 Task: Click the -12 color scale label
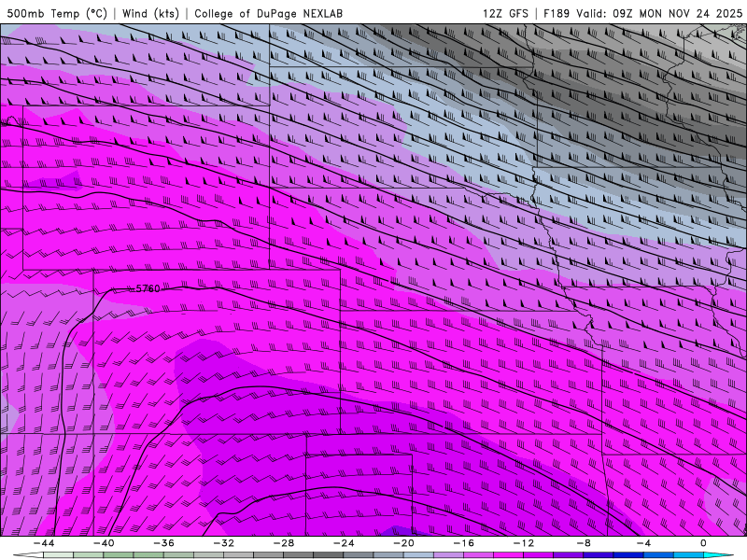point(524,543)
